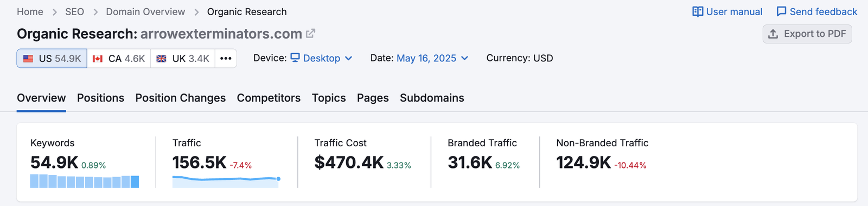This screenshot has height=206, width=868.
Task: Click the Desktop monitor icon
Action: [295, 58]
